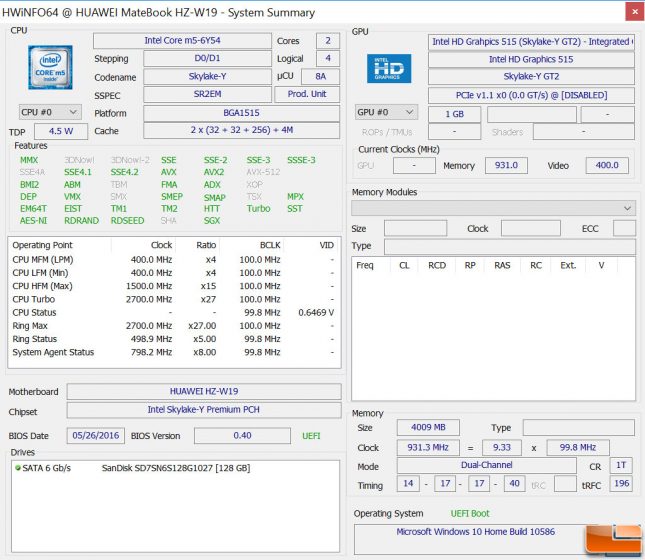
Task: Click the Intel Core m5-6Y54 name field
Action: tap(182, 41)
